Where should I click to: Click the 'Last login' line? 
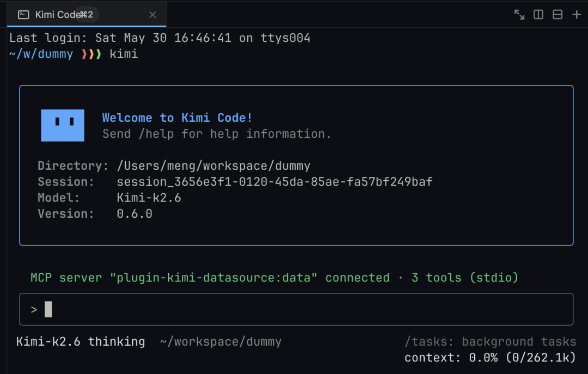coord(160,38)
